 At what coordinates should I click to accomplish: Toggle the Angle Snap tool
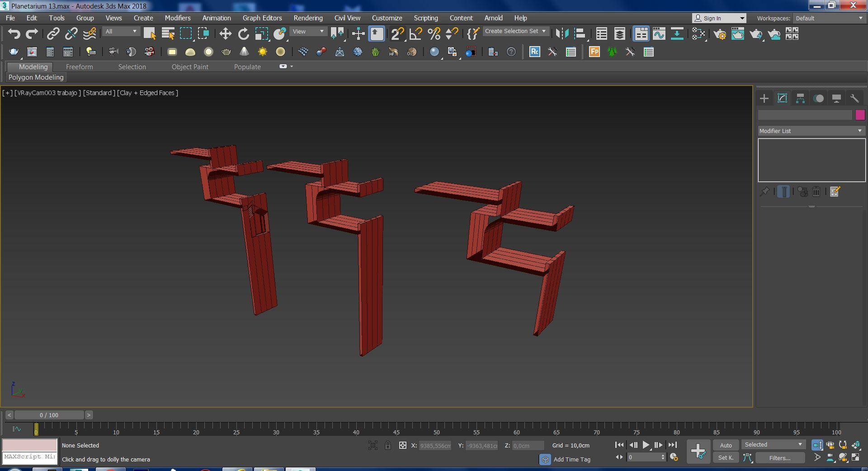[415, 34]
